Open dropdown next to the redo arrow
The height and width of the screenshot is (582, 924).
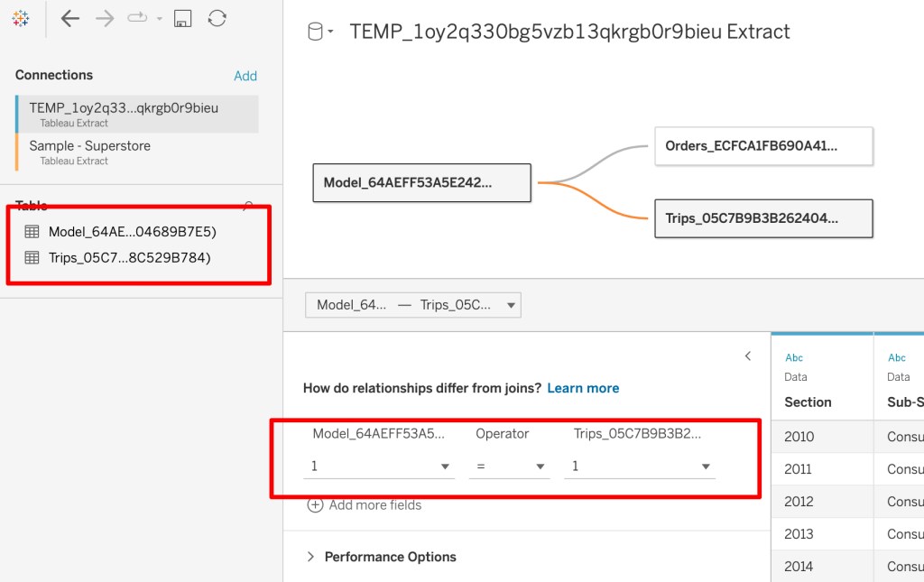coord(159,19)
